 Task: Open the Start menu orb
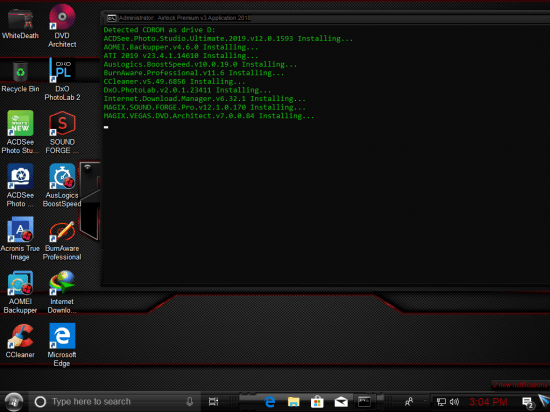14,402
